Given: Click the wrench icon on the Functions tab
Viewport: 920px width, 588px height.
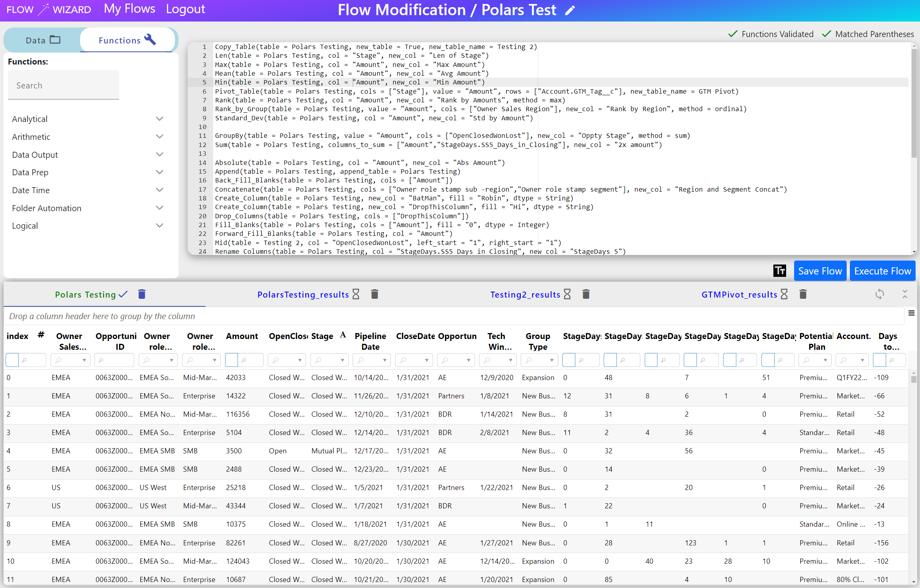Looking at the screenshot, I should point(150,39).
